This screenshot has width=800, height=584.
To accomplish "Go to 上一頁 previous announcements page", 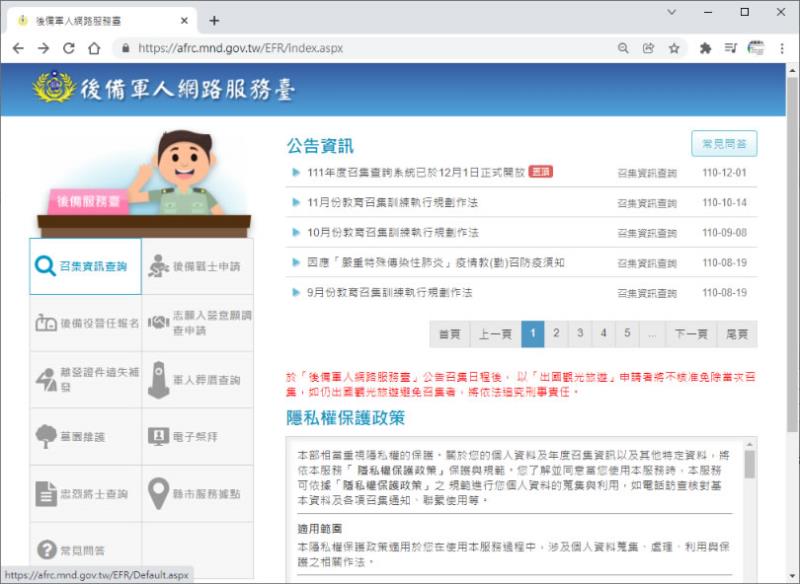I will [495, 334].
